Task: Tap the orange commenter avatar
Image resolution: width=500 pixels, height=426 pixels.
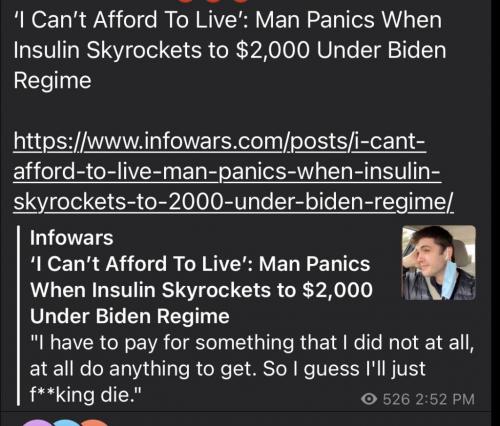Action: point(95,423)
